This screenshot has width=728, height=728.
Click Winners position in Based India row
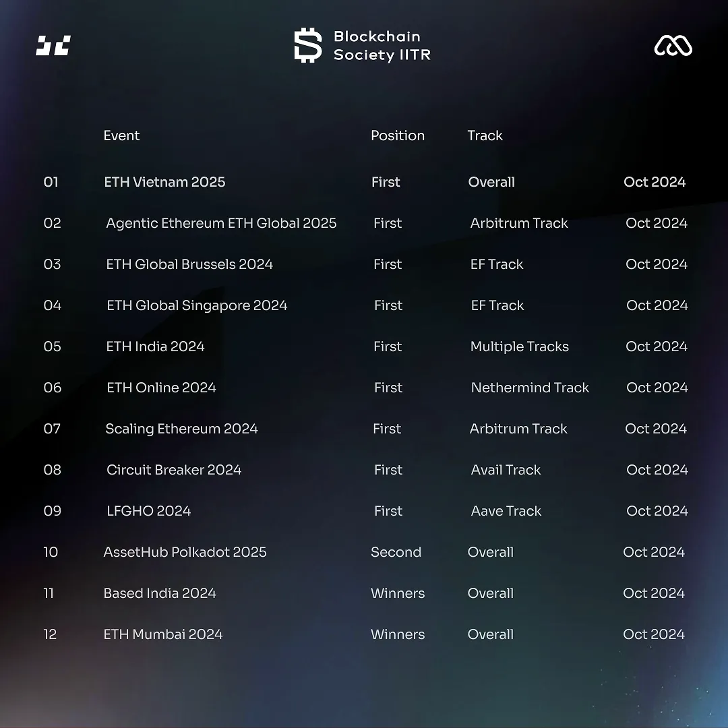pos(398,593)
